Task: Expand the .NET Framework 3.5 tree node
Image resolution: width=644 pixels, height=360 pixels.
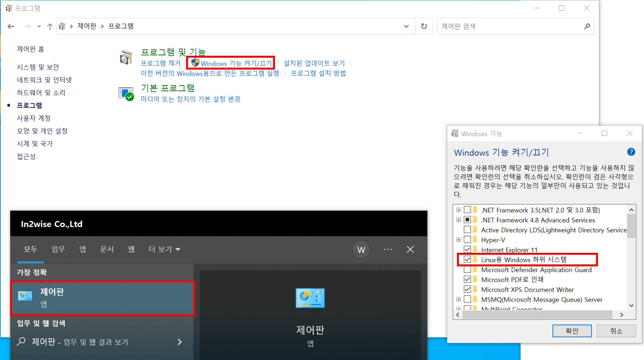Action: pos(459,210)
